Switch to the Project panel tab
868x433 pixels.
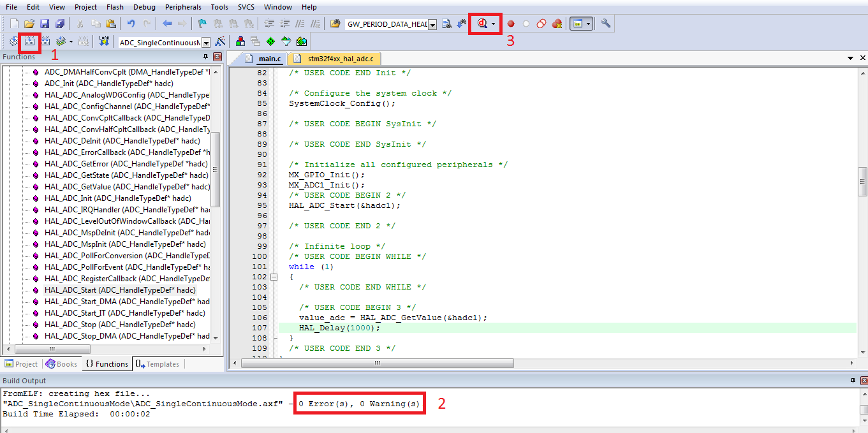(x=22, y=364)
